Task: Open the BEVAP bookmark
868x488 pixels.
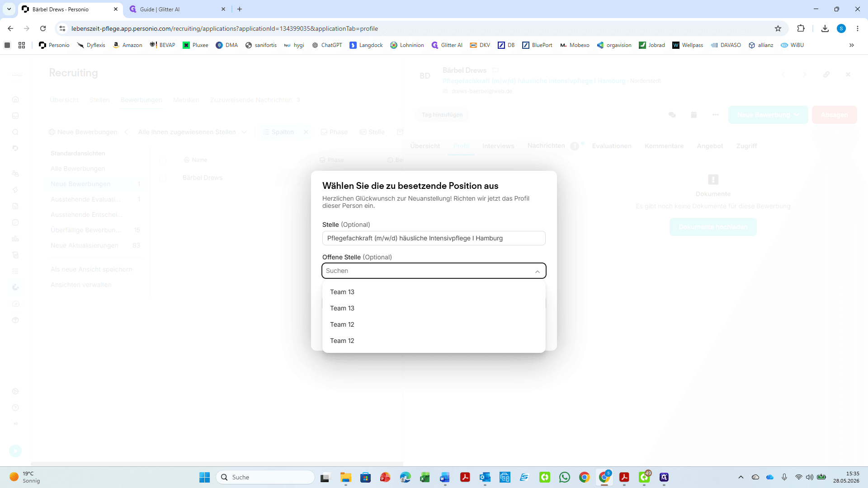Action: [x=162, y=45]
